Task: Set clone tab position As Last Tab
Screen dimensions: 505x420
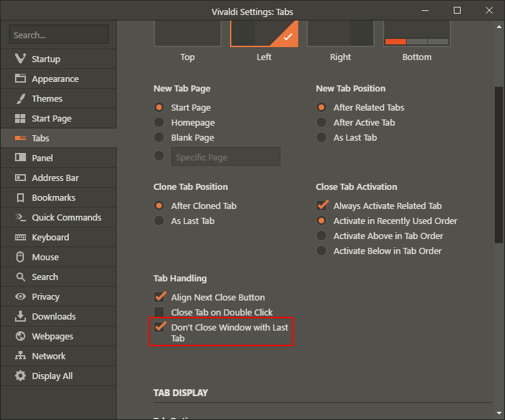Action: pyautogui.click(x=159, y=221)
